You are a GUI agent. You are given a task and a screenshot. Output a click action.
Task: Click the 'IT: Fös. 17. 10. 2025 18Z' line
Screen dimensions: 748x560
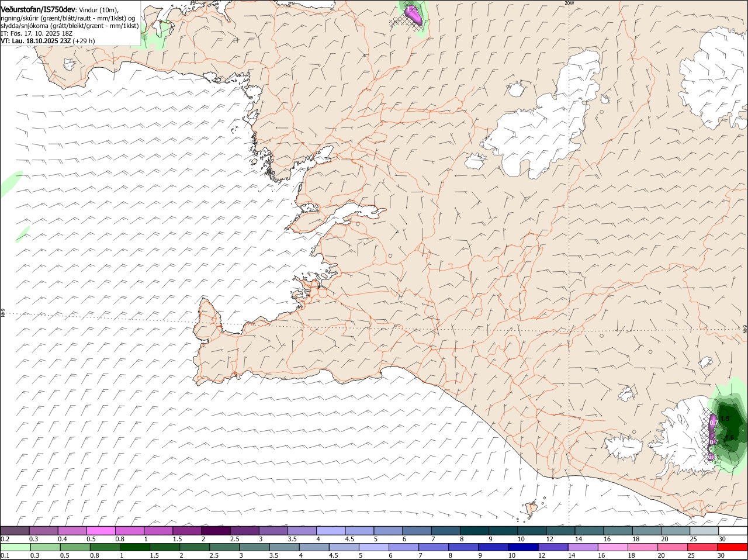pos(36,33)
